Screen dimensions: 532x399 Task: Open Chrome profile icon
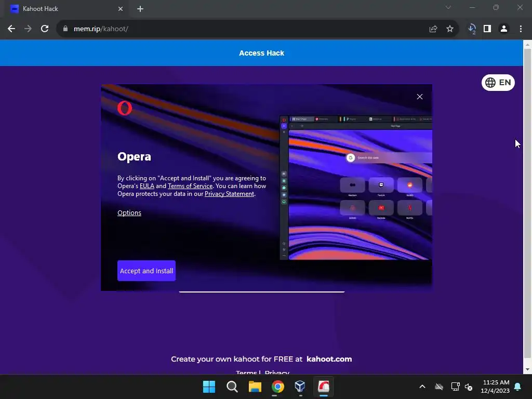(x=504, y=29)
